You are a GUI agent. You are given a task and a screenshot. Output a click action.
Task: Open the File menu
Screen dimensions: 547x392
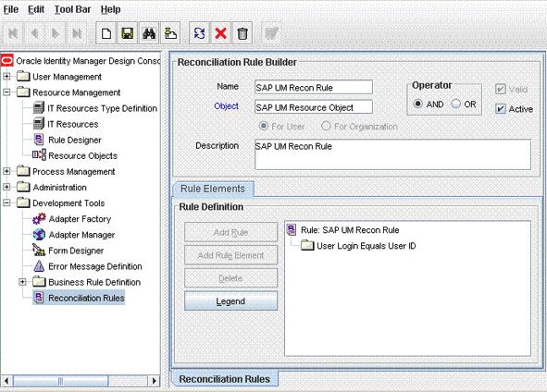tap(11, 9)
